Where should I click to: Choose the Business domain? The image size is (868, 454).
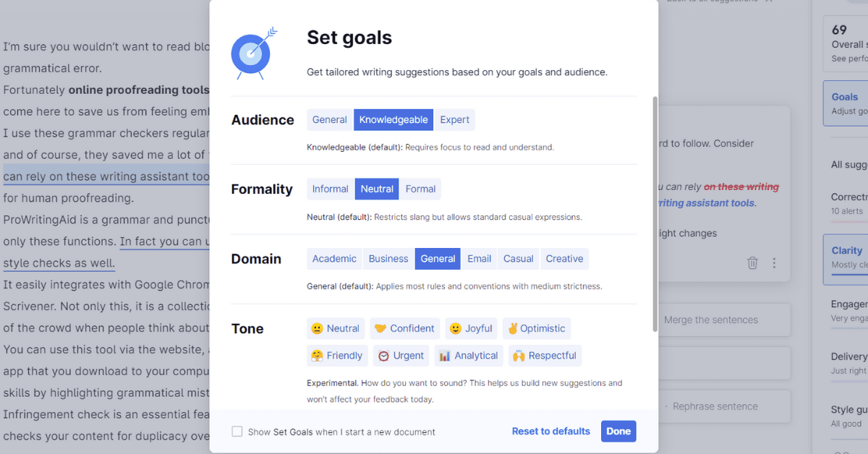coord(388,259)
